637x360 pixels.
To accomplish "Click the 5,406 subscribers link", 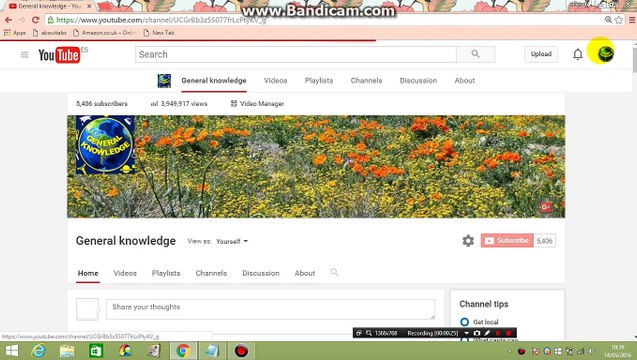I will tap(102, 104).
